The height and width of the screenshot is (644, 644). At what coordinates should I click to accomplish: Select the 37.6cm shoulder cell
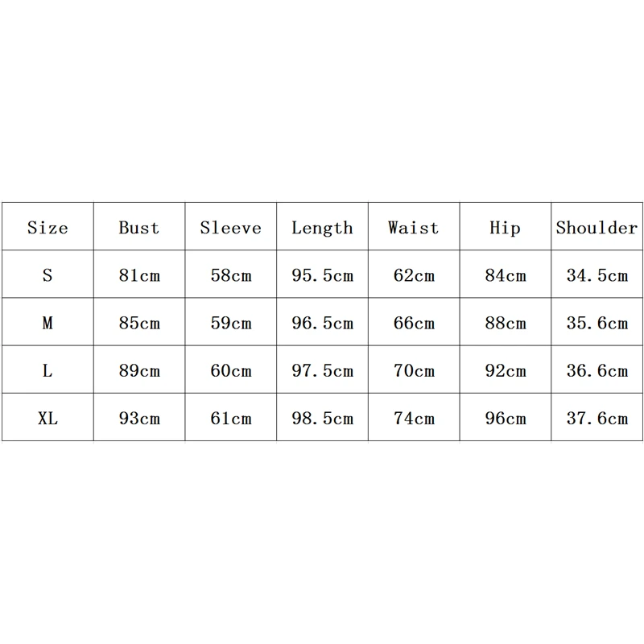[597, 419]
